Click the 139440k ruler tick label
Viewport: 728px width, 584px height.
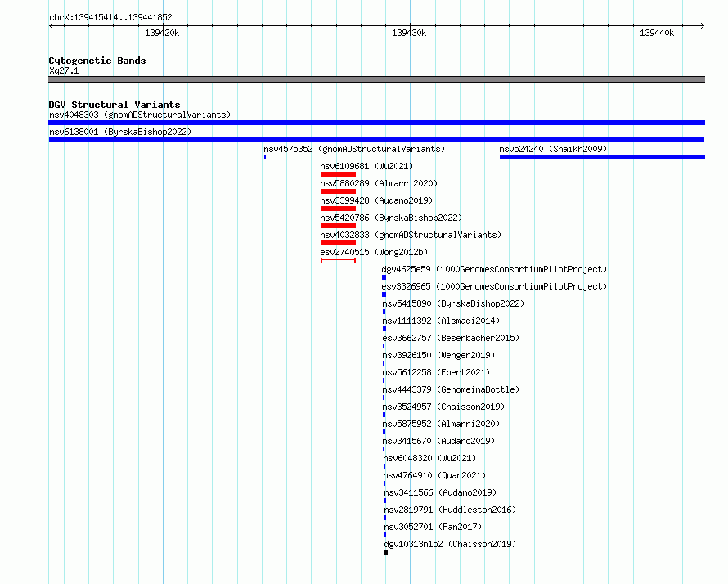[x=657, y=33]
